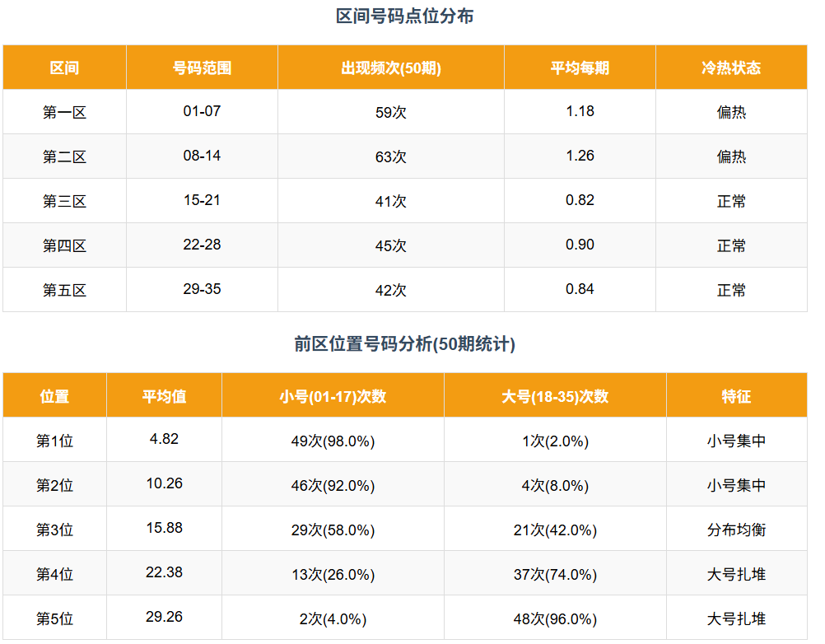Click the 小号(01-17)次数 column header
This screenshot has height=644, width=825.
click(333, 396)
